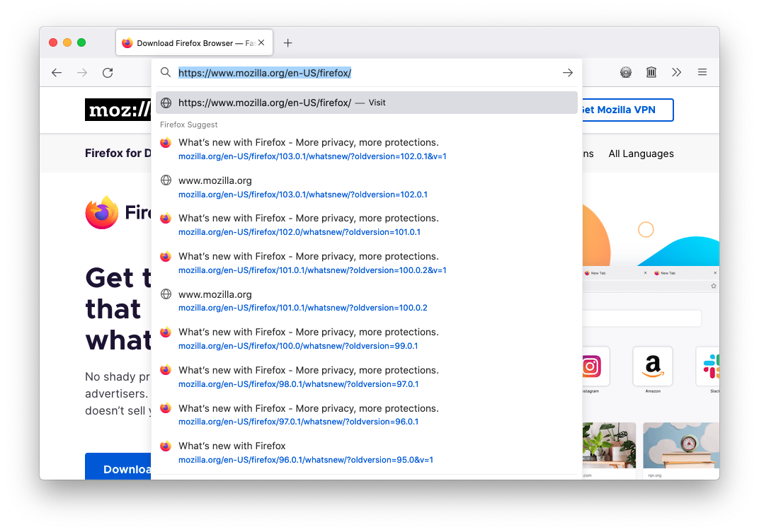Open the hamburger application menu
This screenshot has height=532, width=759.
[x=702, y=73]
